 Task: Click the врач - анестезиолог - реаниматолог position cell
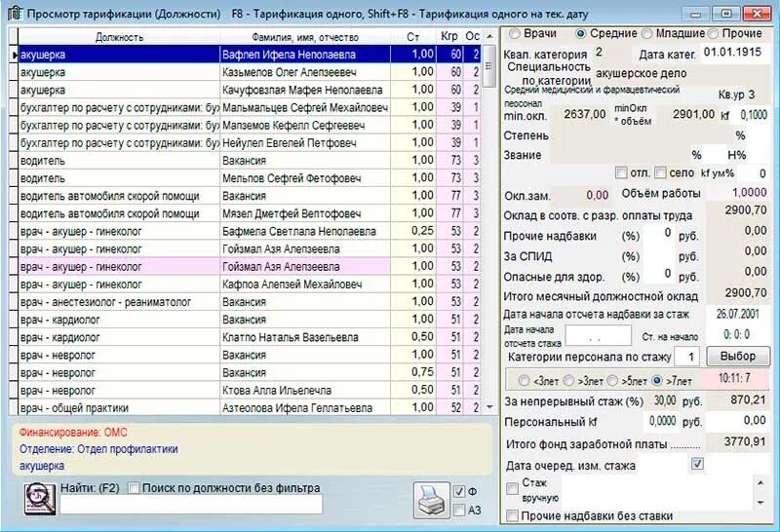pyautogui.click(x=119, y=302)
